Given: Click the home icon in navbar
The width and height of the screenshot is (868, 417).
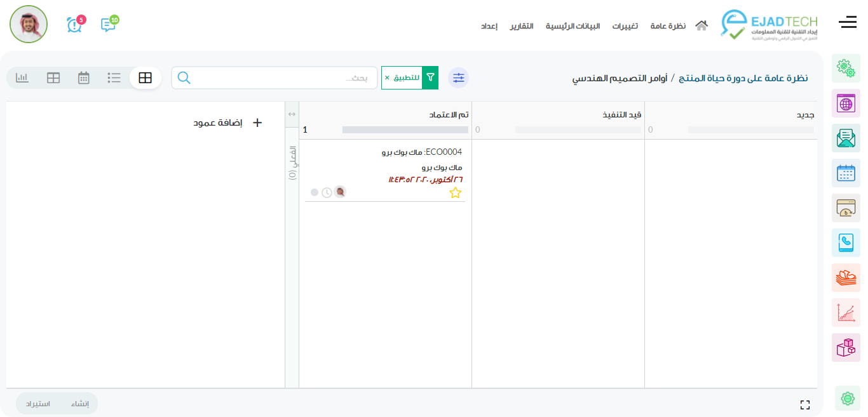Looking at the screenshot, I should coord(702,26).
